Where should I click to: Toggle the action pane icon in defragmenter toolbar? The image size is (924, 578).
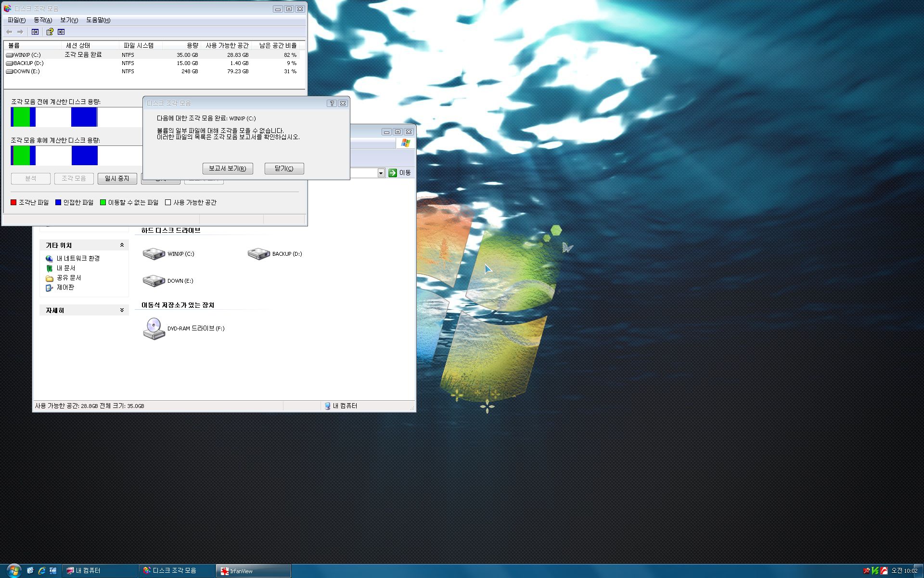point(61,32)
